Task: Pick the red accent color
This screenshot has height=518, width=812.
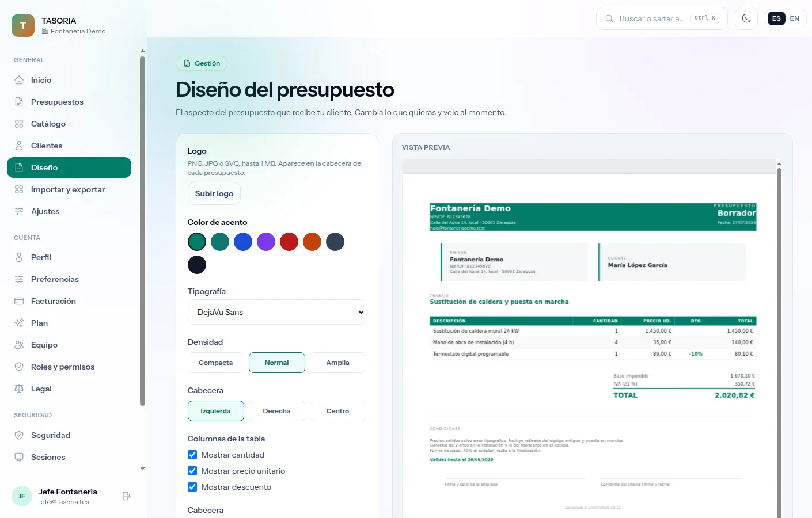Action: [289, 242]
